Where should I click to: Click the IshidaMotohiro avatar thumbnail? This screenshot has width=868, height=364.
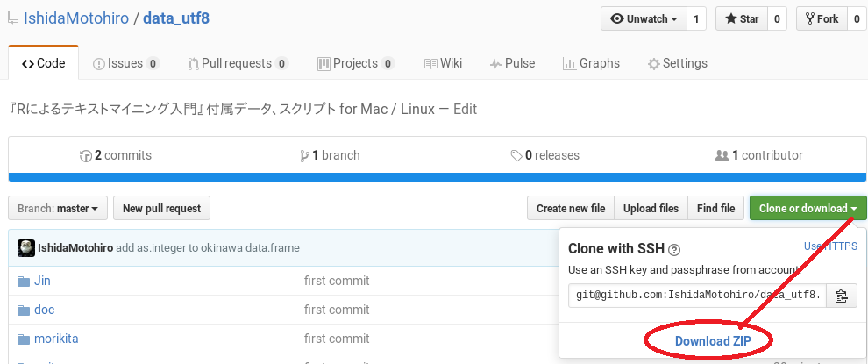click(x=26, y=248)
